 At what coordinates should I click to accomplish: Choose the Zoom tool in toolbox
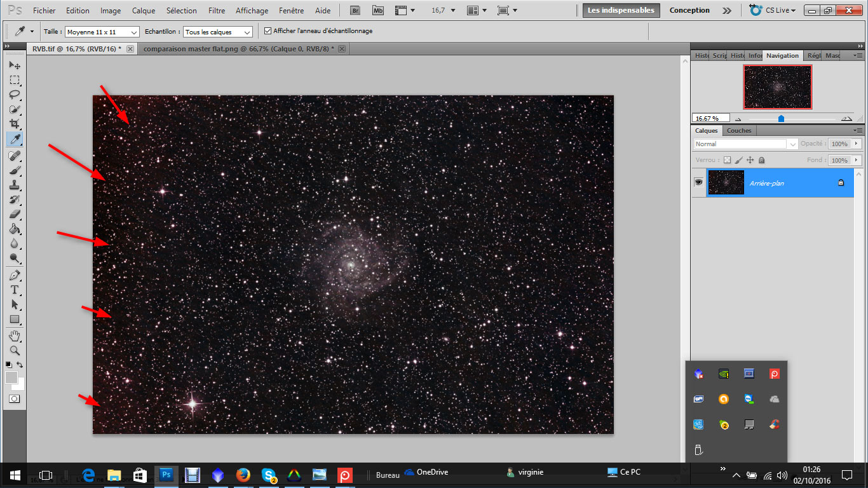click(14, 350)
